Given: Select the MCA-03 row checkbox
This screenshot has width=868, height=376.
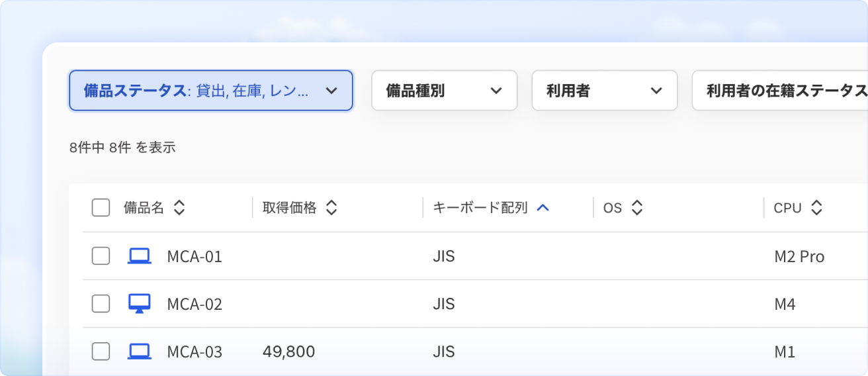Looking at the screenshot, I should 101,352.
